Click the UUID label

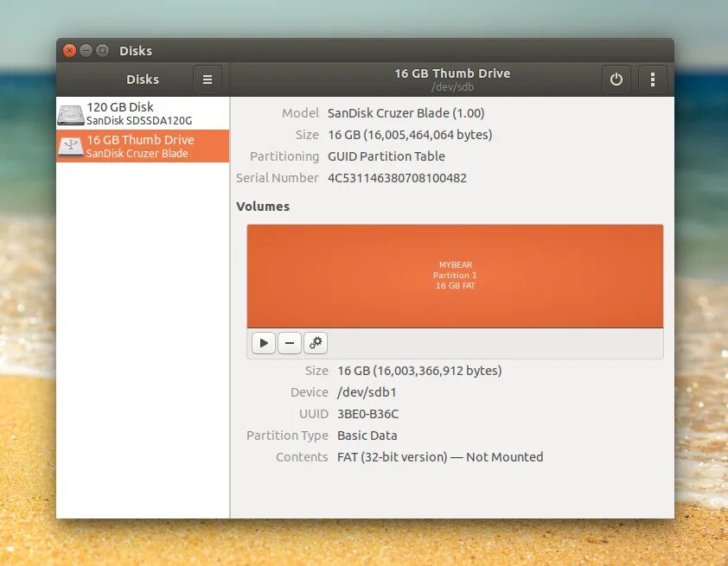click(314, 414)
